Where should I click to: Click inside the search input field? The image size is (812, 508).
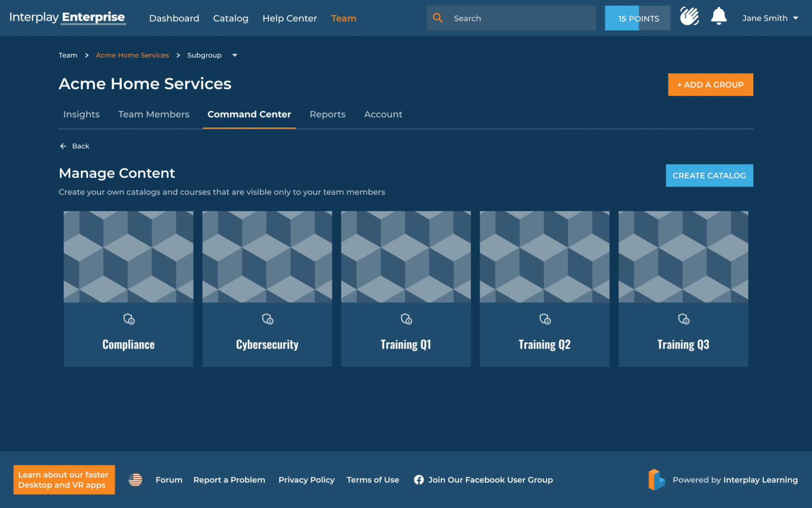[515, 18]
